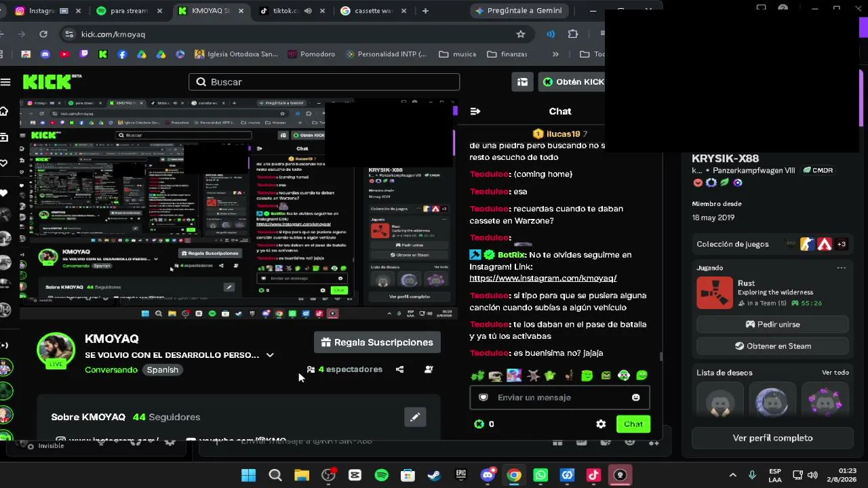Open the YouTube bookmark in the bookmarks bar
This screenshot has width=868, height=488.
click(x=64, y=54)
